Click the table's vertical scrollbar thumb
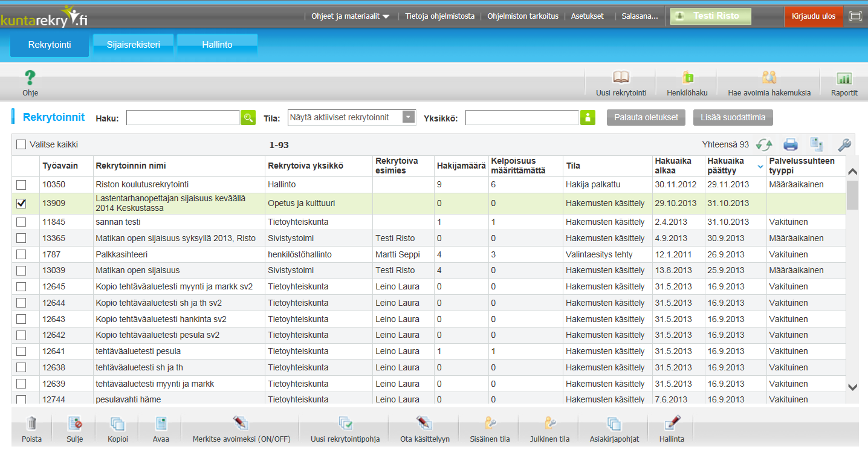 [x=853, y=195]
